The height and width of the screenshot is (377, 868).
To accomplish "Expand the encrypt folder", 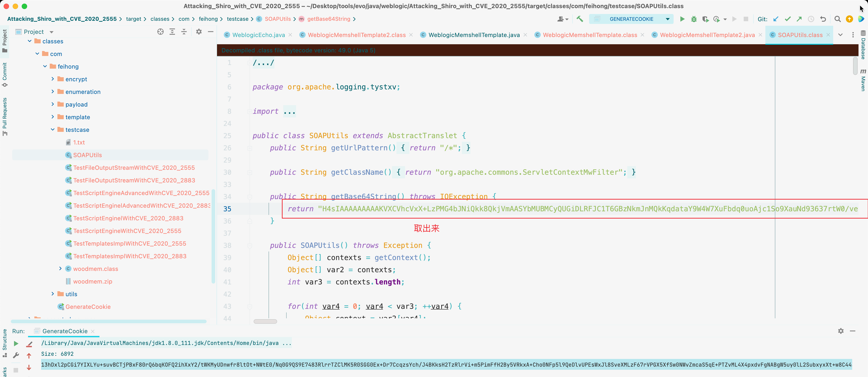I will [53, 79].
